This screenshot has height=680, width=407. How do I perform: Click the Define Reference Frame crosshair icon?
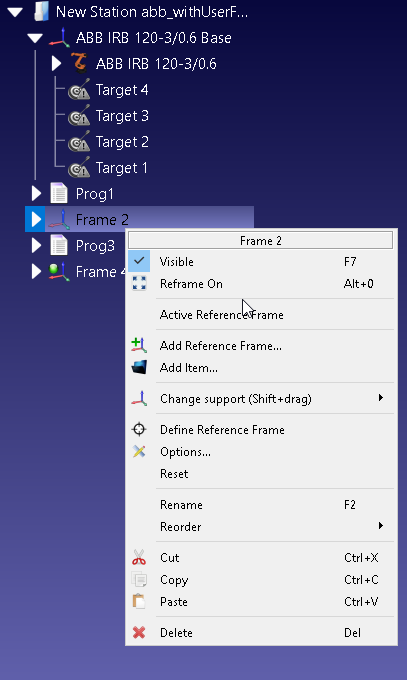point(139,429)
